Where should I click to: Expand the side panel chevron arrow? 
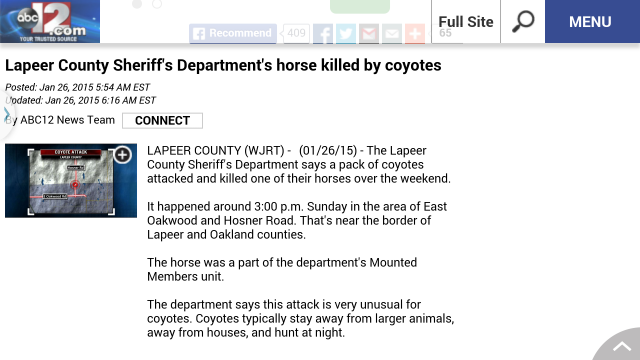coord(7,114)
